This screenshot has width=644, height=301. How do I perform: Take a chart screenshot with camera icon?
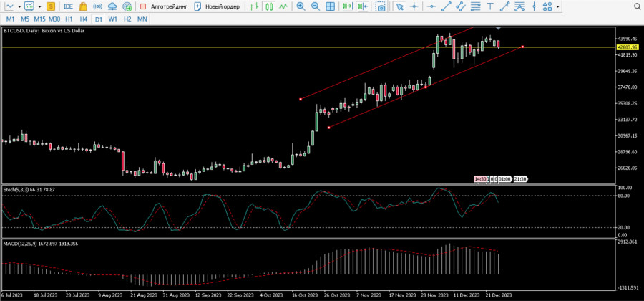point(381,6)
